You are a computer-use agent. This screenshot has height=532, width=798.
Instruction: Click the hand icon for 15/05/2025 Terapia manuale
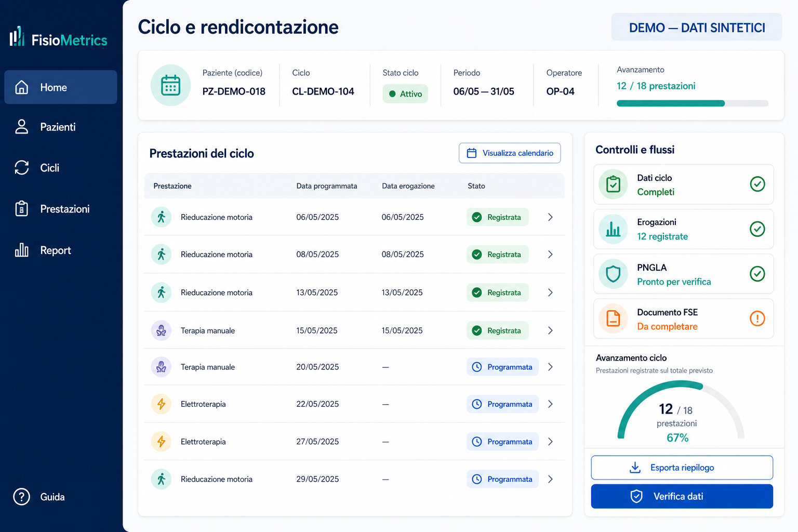(161, 330)
